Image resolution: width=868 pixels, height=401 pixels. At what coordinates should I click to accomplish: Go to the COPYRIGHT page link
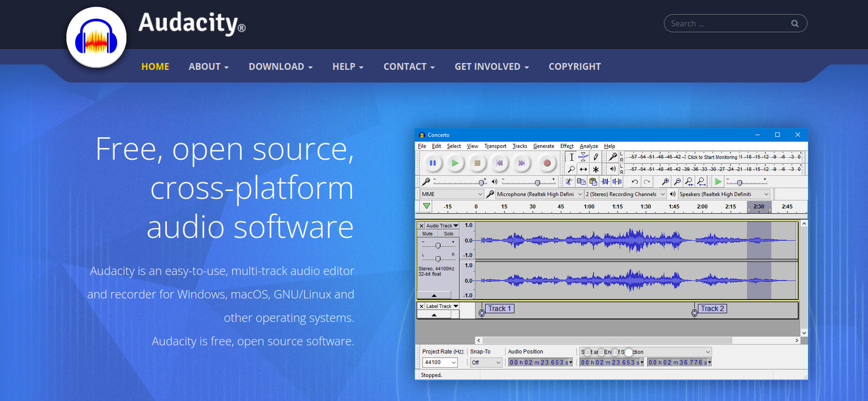[x=575, y=66]
